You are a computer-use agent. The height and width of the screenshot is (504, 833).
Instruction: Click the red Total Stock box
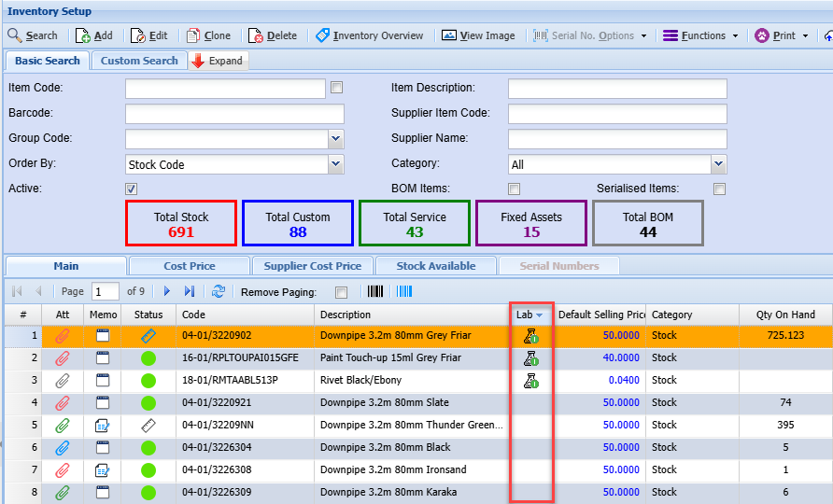tap(181, 224)
